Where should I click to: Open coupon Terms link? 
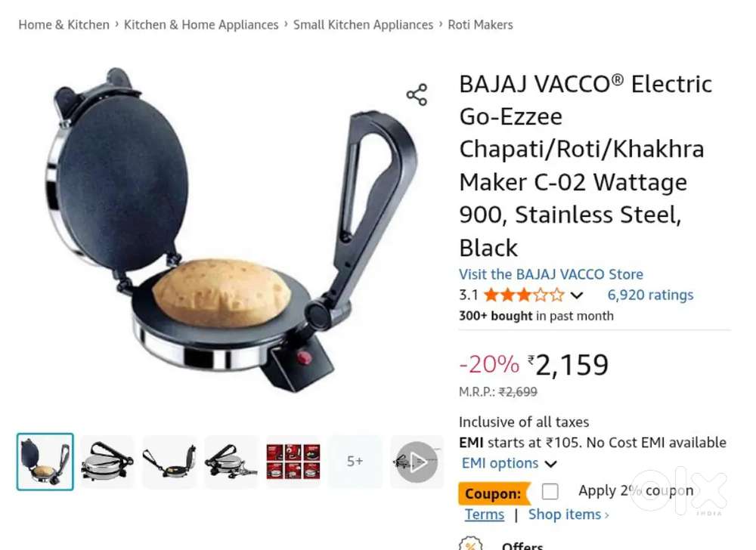[485, 514]
